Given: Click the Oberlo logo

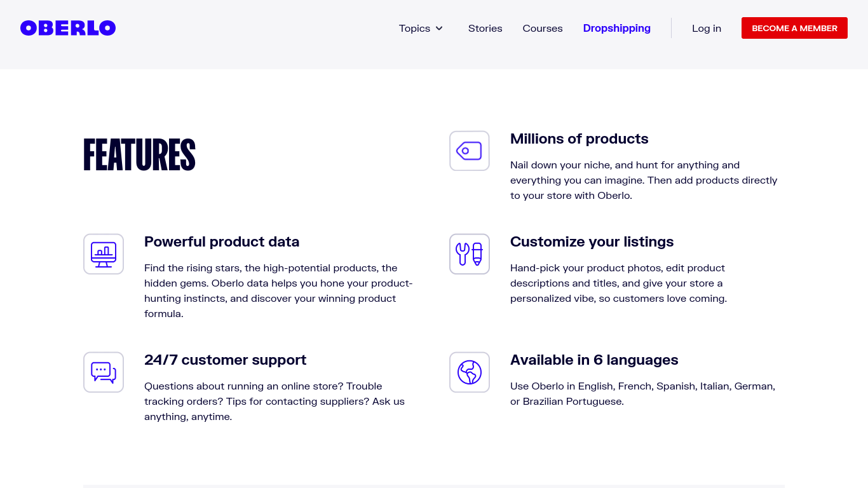Looking at the screenshot, I should [68, 28].
